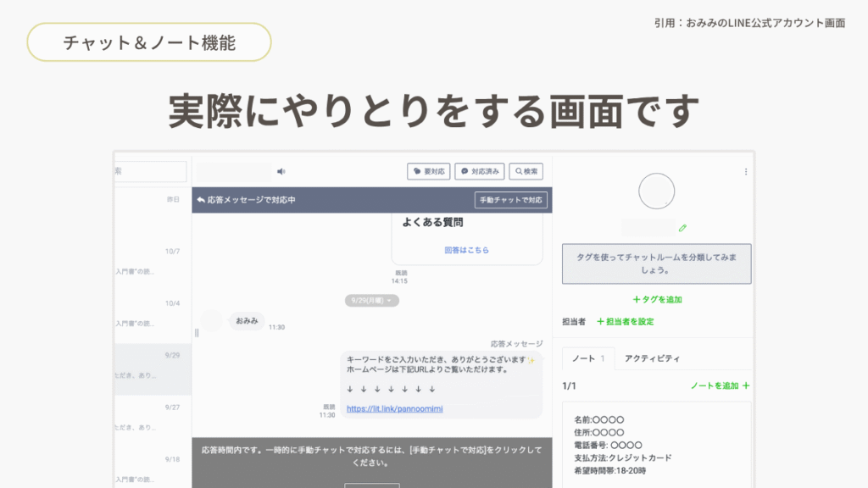
Task: Open the lit.link/pannoomimi URL
Action: pos(394,408)
